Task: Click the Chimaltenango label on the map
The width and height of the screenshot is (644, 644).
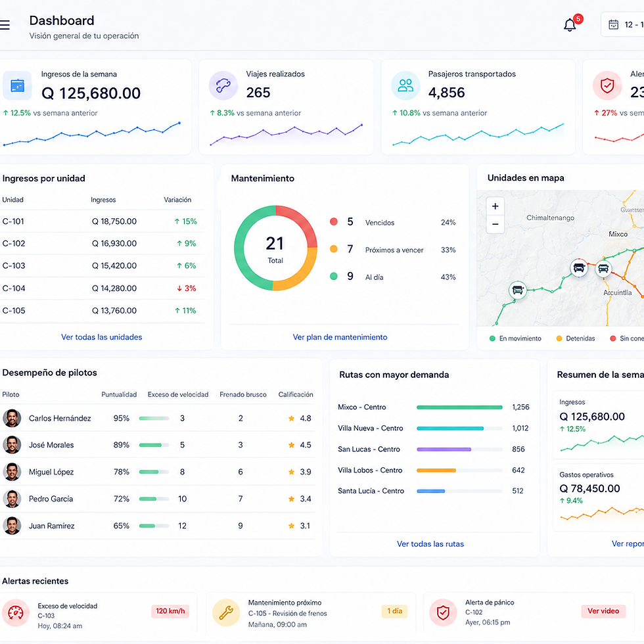Action: (551, 218)
